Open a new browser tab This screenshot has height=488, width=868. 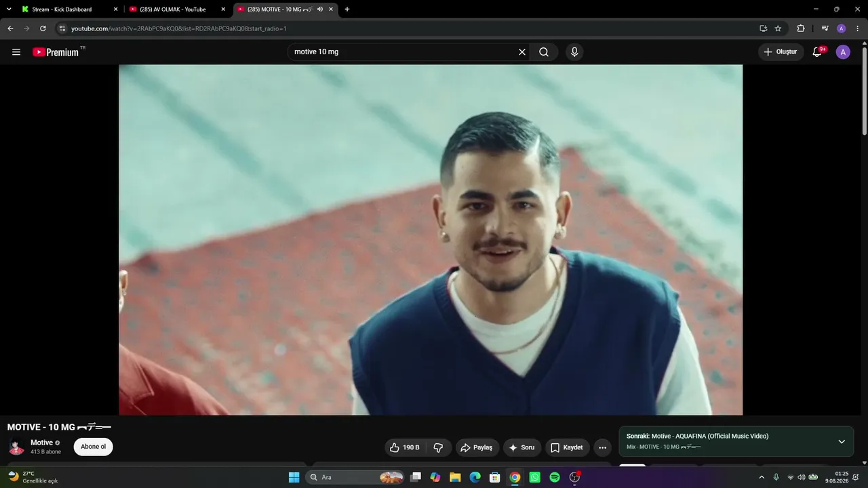tap(347, 9)
